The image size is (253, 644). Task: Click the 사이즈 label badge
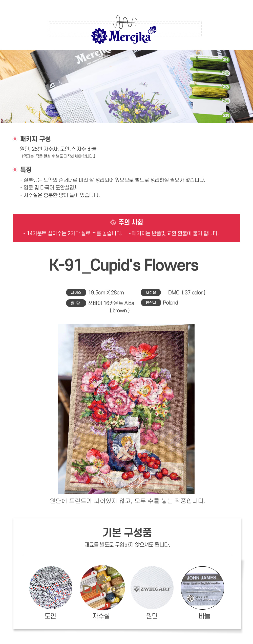pyautogui.click(x=76, y=292)
